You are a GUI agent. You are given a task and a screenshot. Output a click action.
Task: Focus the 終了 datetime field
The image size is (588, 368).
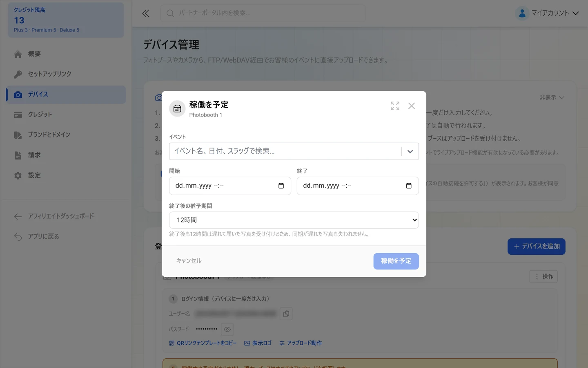tap(358, 186)
